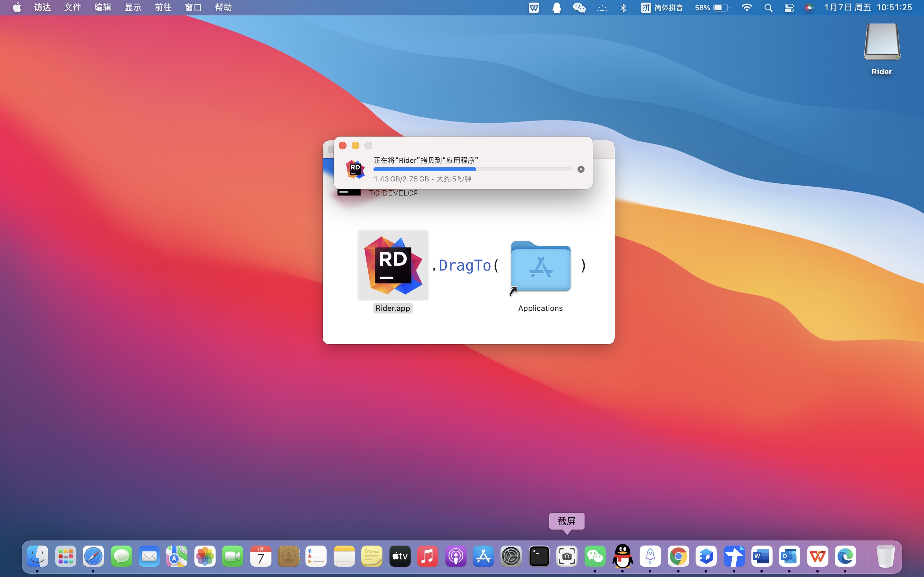924x577 pixels.
Task: Open Terminal from the Dock
Action: click(539, 556)
